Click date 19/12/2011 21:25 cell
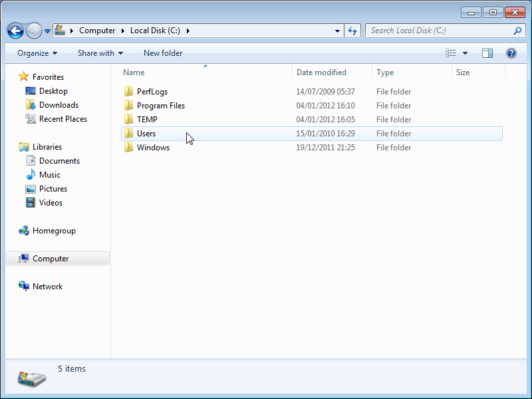Viewport: 532px width, 399px height. (325, 148)
